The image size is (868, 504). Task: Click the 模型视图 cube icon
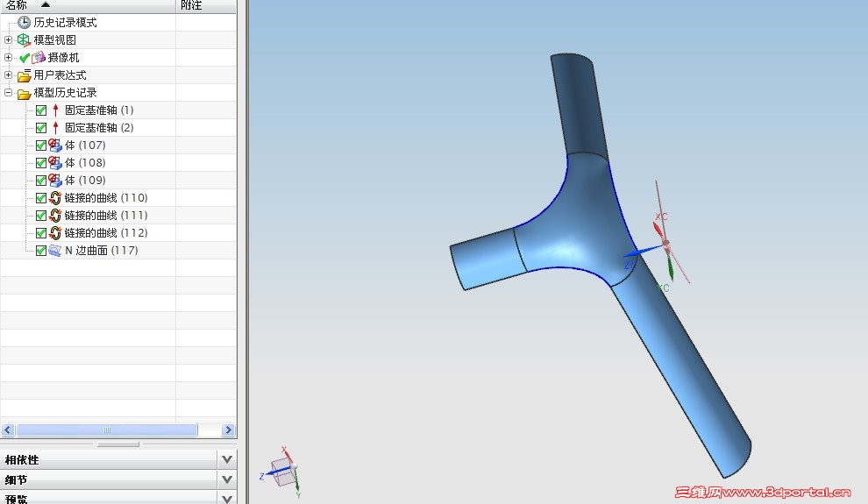click(x=24, y=39)
